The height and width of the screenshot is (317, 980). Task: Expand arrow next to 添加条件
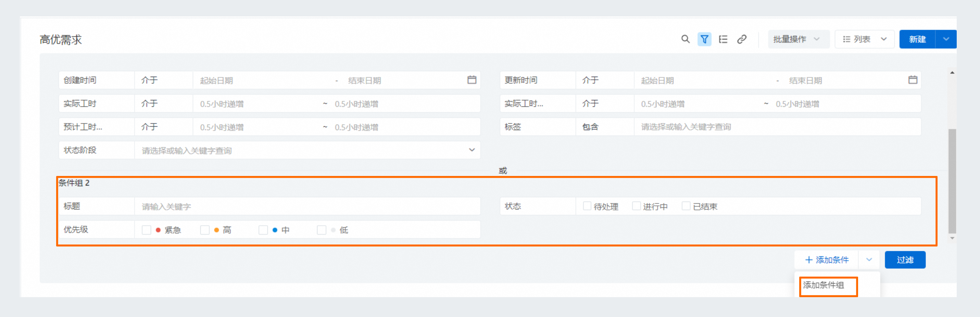(869, 260)
